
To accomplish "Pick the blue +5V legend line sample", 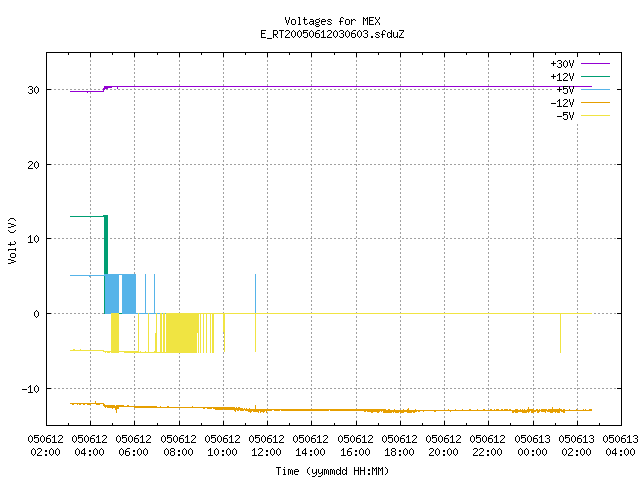I will point(595,89).
